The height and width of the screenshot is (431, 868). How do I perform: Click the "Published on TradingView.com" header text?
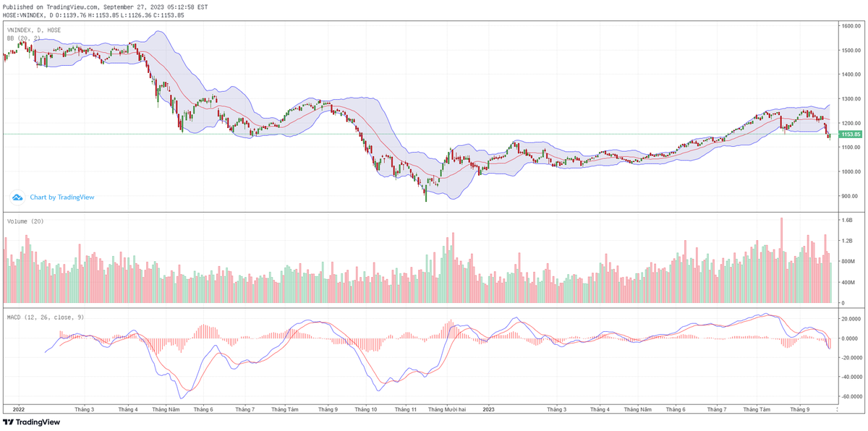[106, 7]
